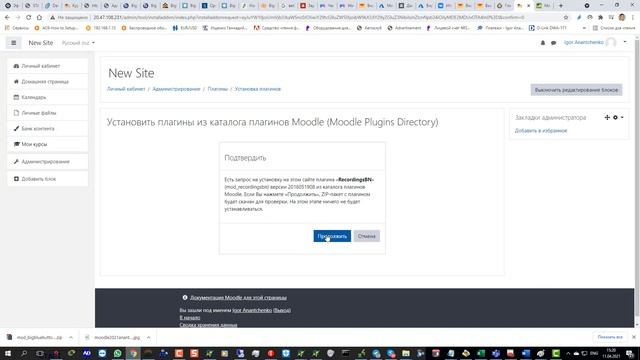Open the user avatar picture
Image resolution: width=640 pixels, height=360 pixels.
click(x=611, y=42)
